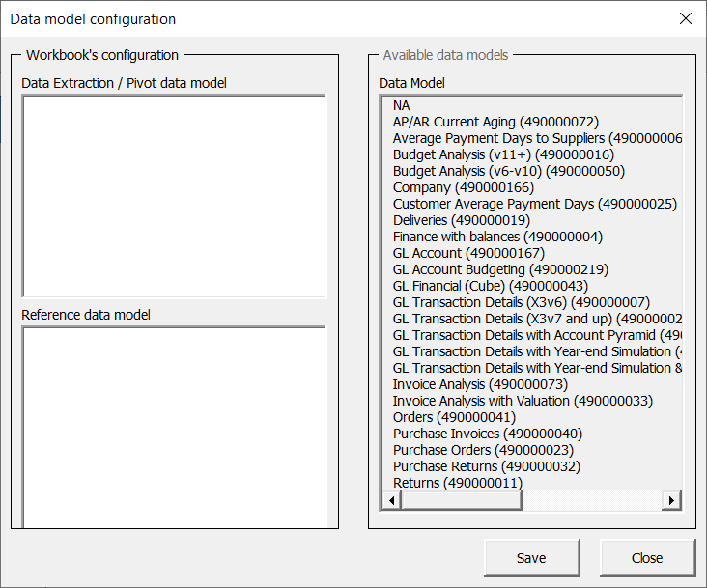
Task: Click the horizontal scrollbar thumb
Action: pos(461,500)
